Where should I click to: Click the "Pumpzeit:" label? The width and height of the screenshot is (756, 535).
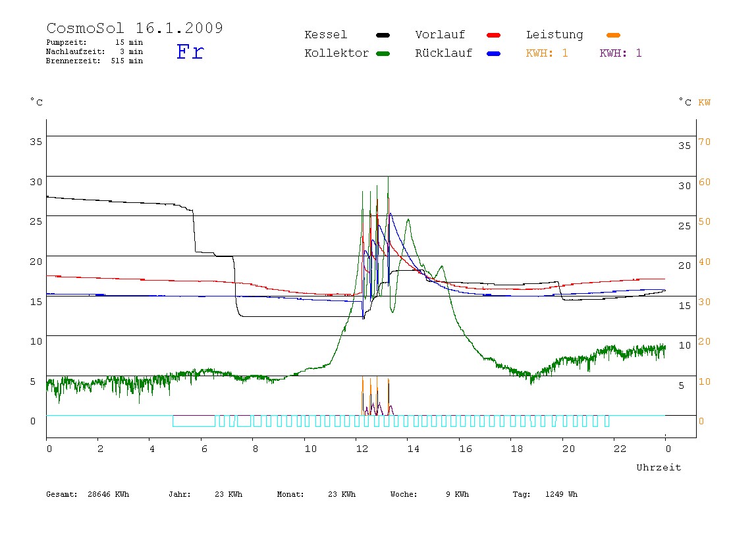tap(67, 42)
